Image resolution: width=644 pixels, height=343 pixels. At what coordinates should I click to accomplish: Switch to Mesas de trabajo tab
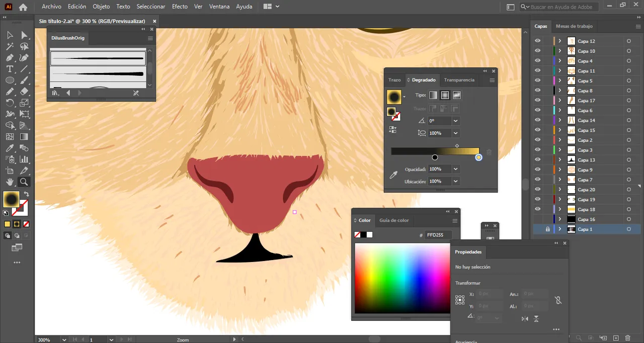pos(574,26)
